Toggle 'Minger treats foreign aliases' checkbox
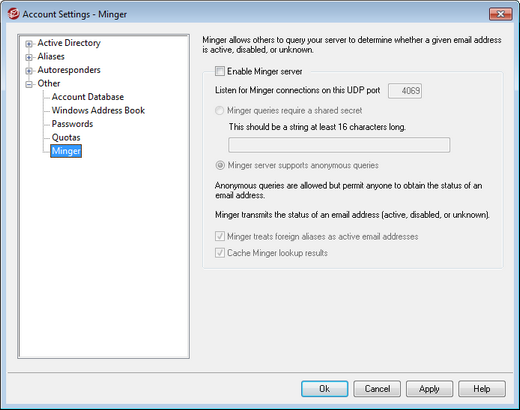The image size is (520, 410). tap(220, 236)
